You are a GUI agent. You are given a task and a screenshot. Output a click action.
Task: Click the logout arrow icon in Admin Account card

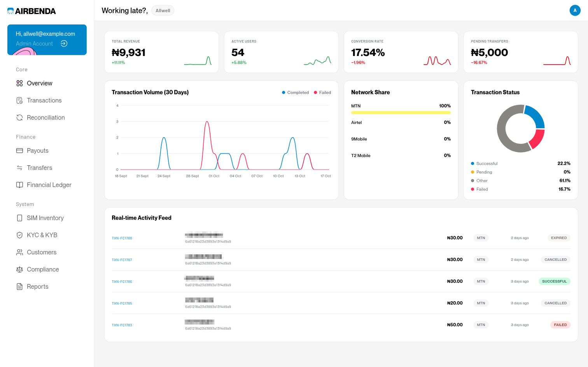pos(64,44)
